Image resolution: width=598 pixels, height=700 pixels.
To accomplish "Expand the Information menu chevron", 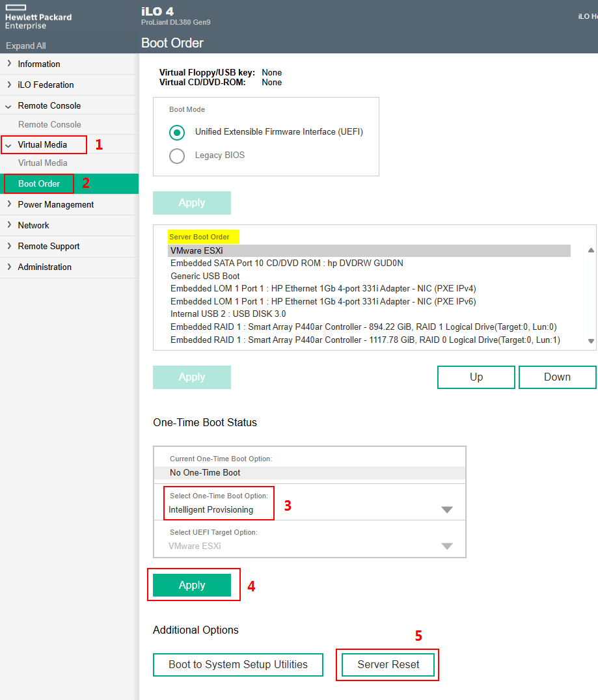I will click(9, 64).
